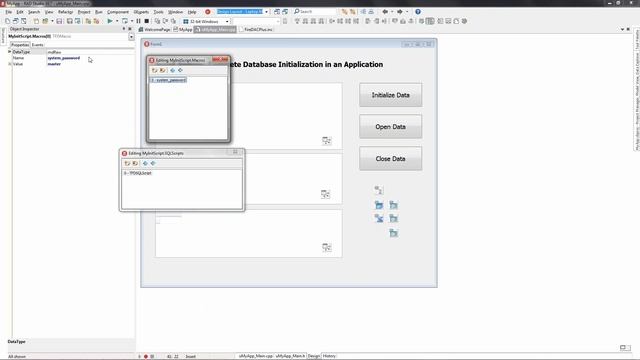This screenshot has width=640, height=360.
Task: Click the History tab at bottom
Action: tap(329, 356)
